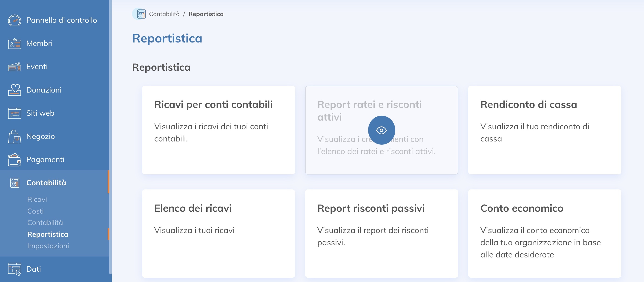
Task: Click the Eventi tickets icon
Action: [x=14, y=67]
